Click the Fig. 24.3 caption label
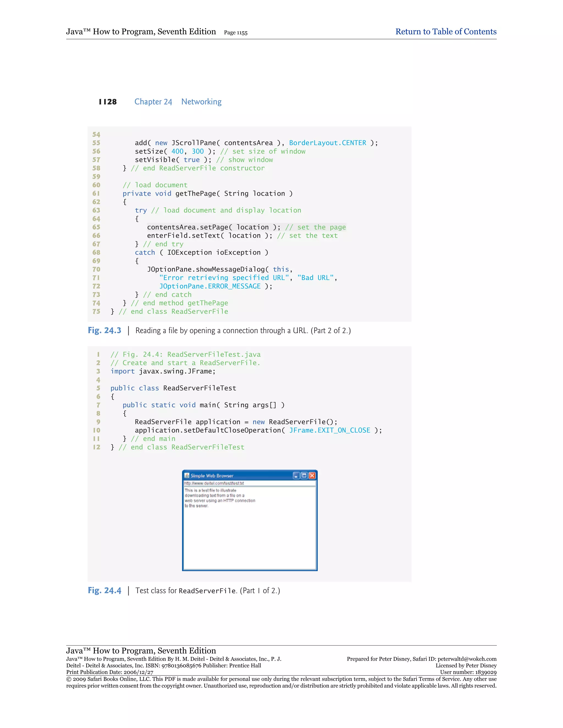 point(104,330)
